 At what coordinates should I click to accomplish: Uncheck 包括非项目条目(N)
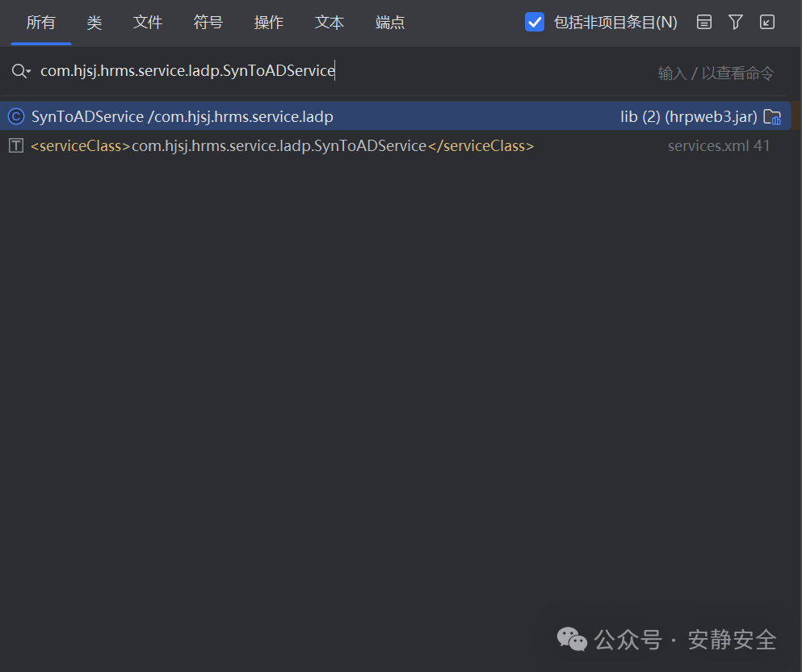(534, 22)
